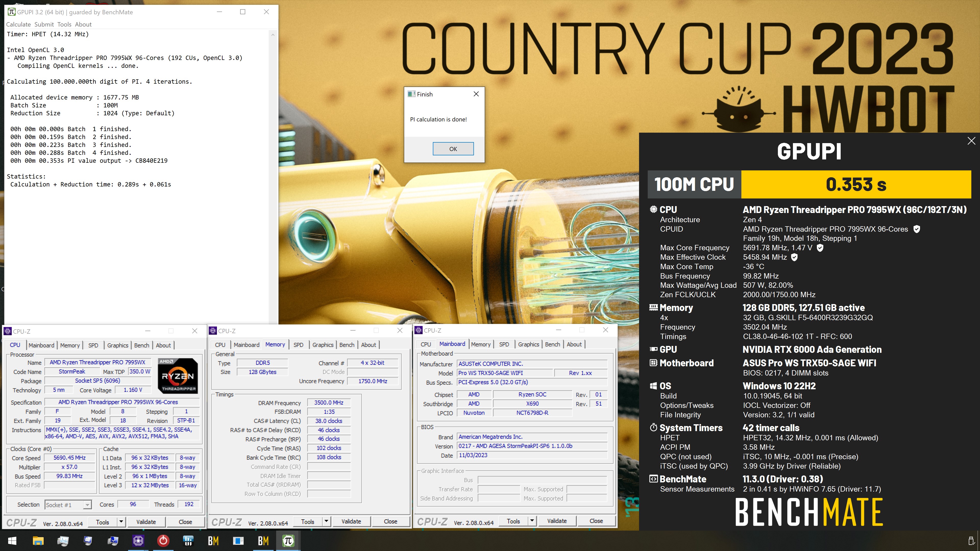Click the verified shield next to CPUID name
Viewport: 980px width, 551px height.
917,229
